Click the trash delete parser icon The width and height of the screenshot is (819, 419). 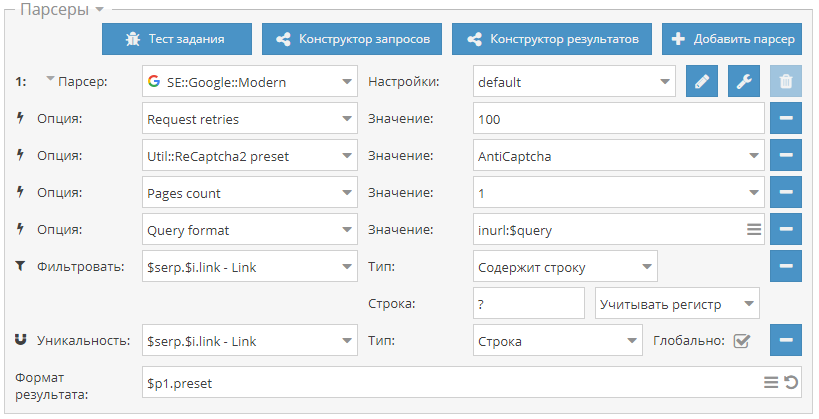click(786, 81)
